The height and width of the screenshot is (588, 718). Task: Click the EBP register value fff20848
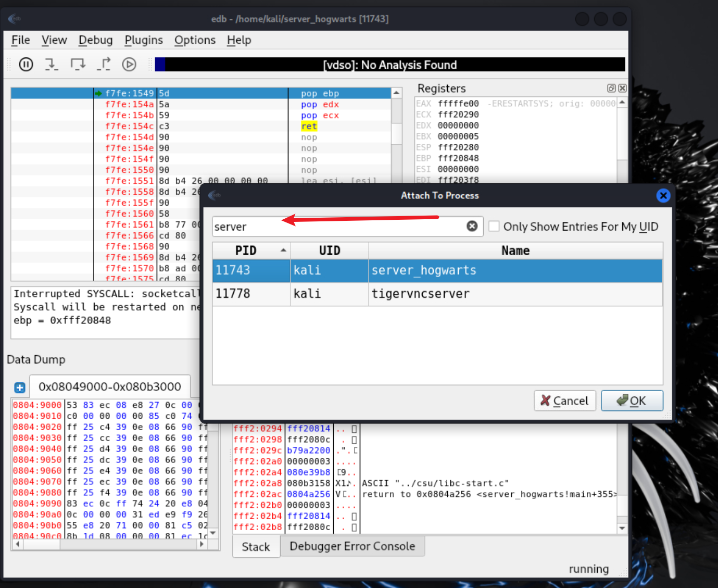pyautogui.click(x=458, y=158)
